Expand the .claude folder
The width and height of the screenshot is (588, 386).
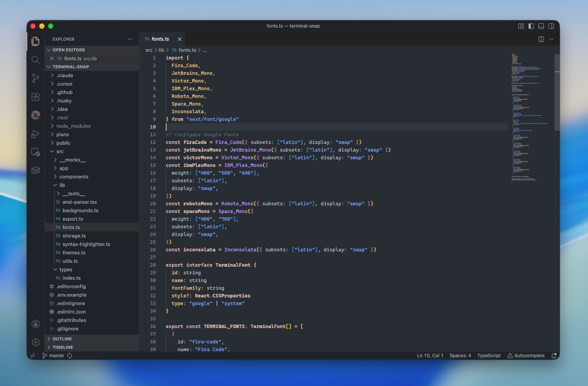92,76
